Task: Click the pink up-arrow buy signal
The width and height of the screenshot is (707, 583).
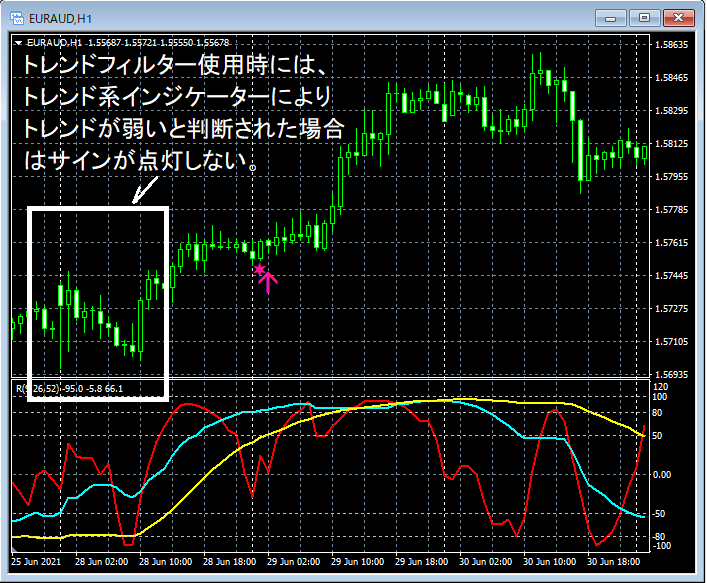Action: point(268,283)
